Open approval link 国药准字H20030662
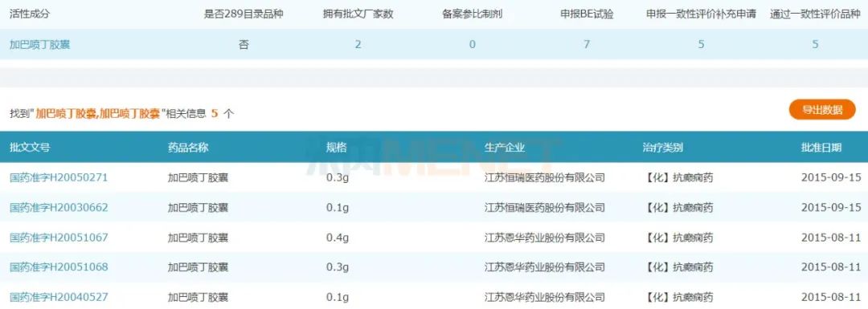The width and height of the screenshot is (868, 309). 59,208
